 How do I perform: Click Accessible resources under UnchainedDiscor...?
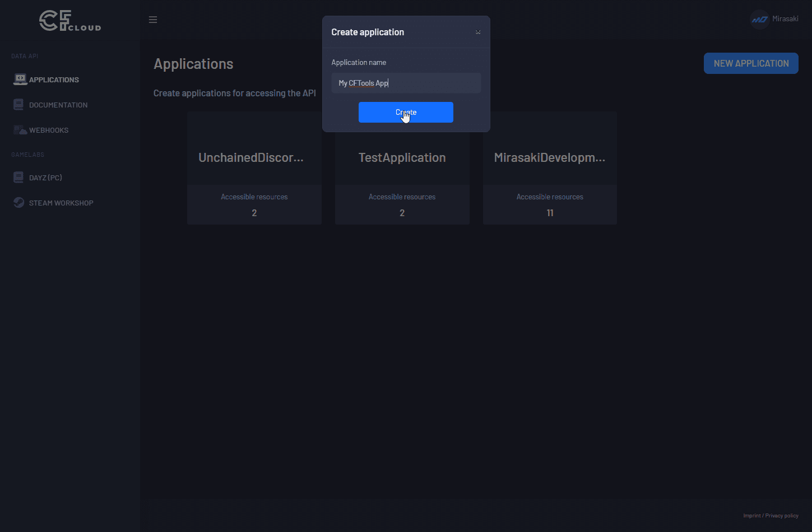(254, 197)
